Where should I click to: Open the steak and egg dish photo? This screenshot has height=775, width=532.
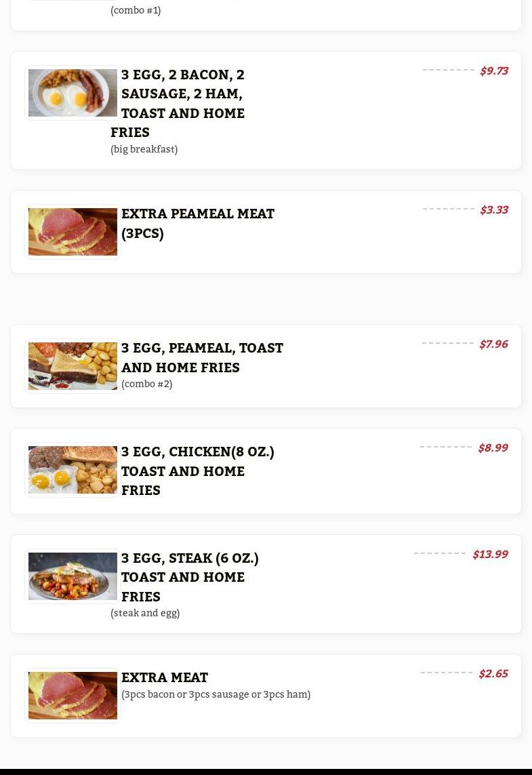tap(73, 576)
